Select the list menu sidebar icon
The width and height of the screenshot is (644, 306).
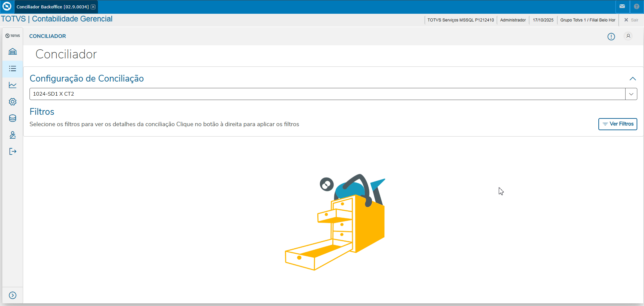[13, 69]
